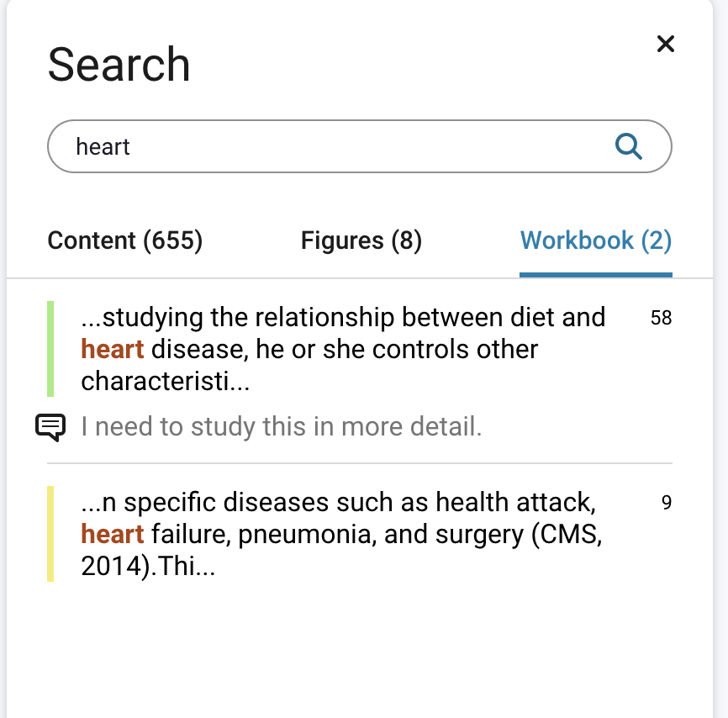The image size is (728, 718).
Task: Select the Workbook tab
Action: pos(595,240)
